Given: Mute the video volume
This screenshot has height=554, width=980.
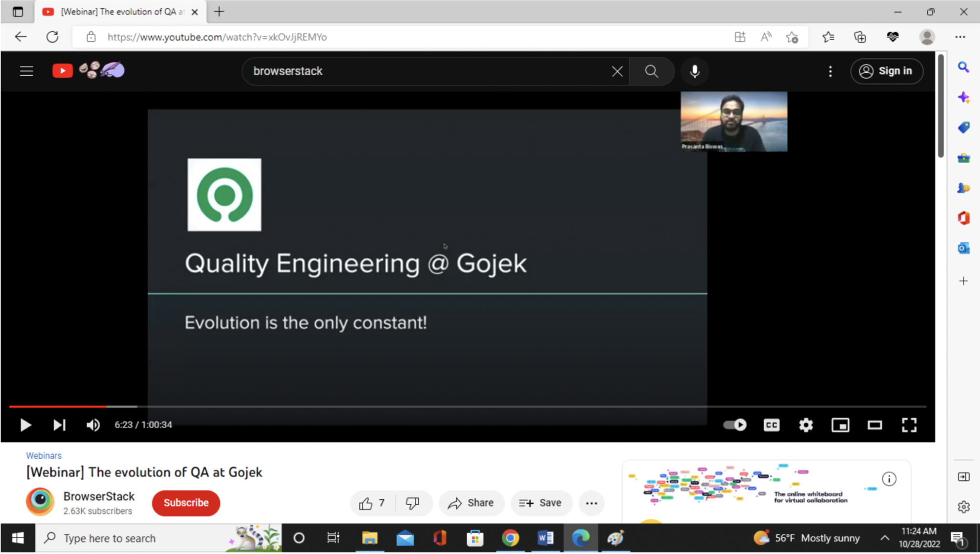Looking at the screenshot, I should click(93, 425).
